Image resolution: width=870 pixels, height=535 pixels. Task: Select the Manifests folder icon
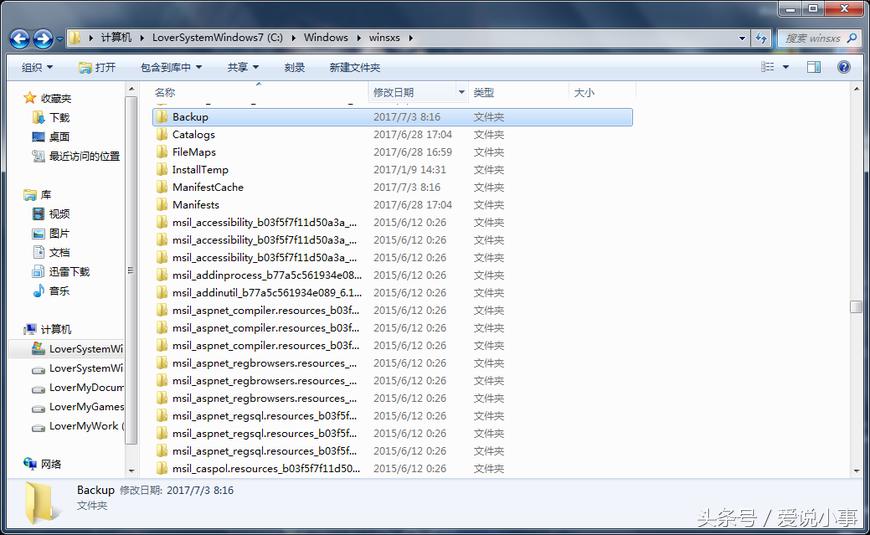point(162,205)
